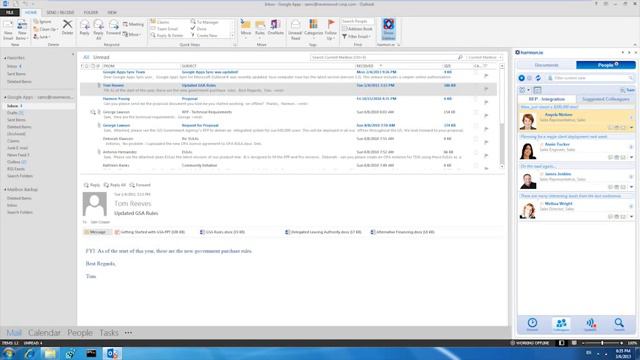Click the harmon.ie Show Sidebar ribbon button
The height and width of the screenshot is (360, 640).
click(x=389, y=29)
